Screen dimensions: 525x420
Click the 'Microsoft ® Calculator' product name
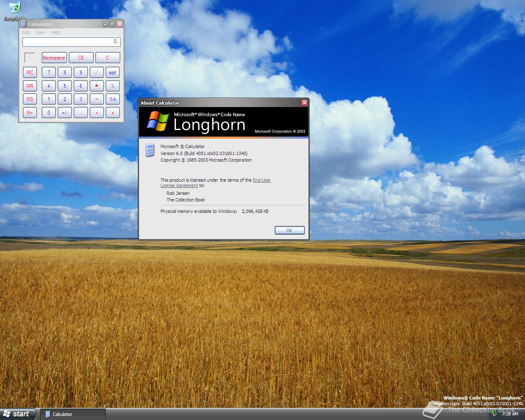tap(183, 146)
